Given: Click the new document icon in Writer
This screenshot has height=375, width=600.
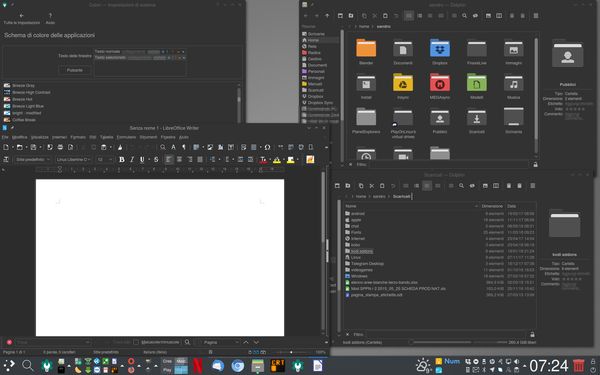Looking at the screenshot, I should (x=6, y=147).
